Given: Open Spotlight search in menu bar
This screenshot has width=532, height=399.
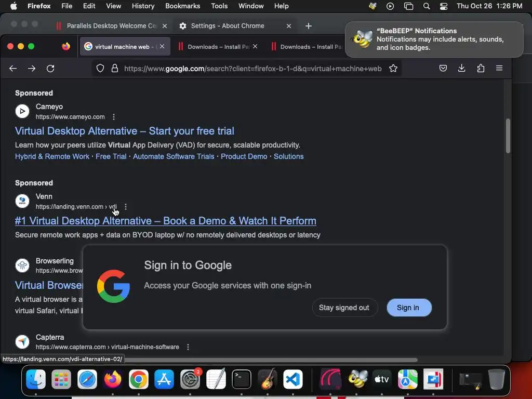Looking at the screenshot, I should click(x=427, y=6).
